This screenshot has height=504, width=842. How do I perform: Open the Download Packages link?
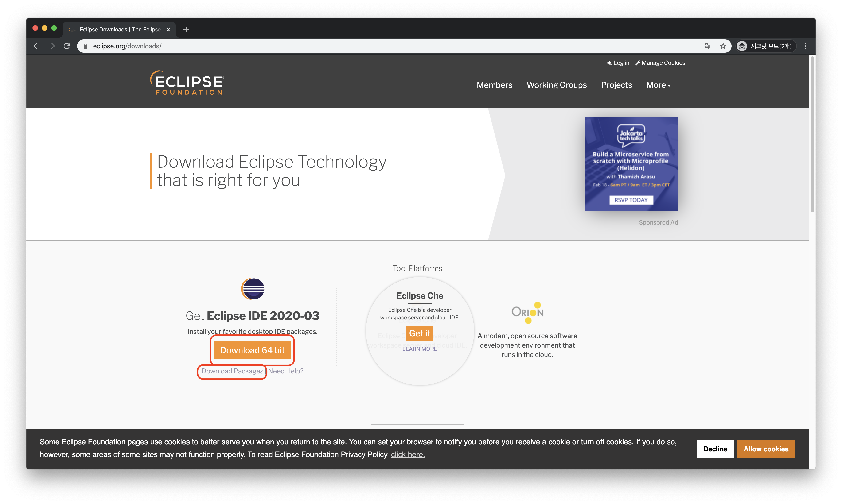pyautogui.click(x=232, y=371)
